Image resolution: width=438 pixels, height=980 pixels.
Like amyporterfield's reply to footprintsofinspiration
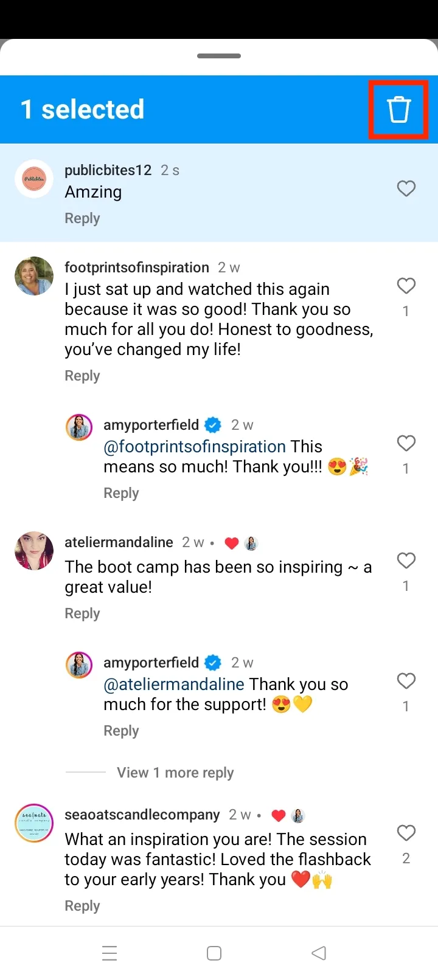point(406,444)
